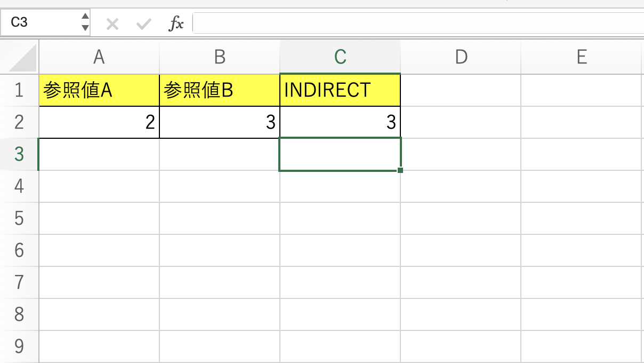Open the Name Box showing C3

[40, 23]
